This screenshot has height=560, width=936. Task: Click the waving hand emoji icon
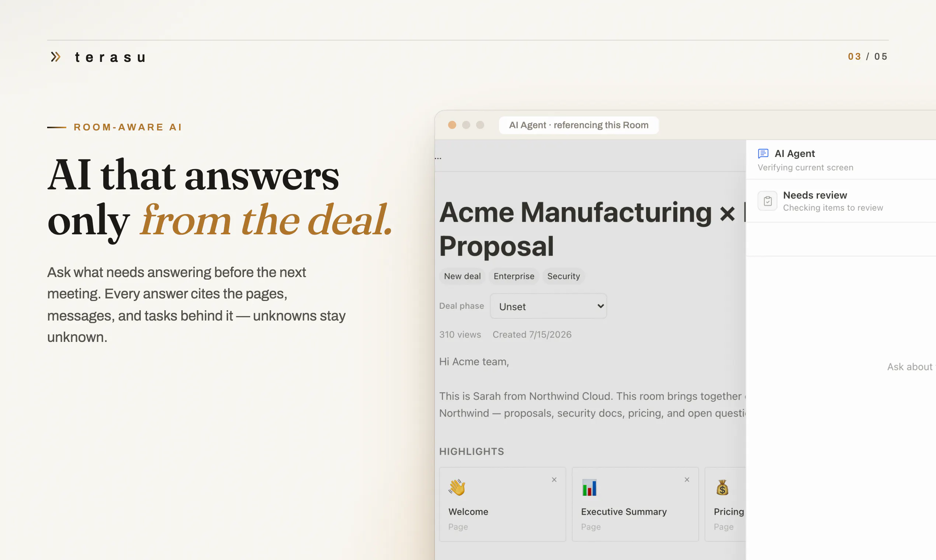[457, 487]
